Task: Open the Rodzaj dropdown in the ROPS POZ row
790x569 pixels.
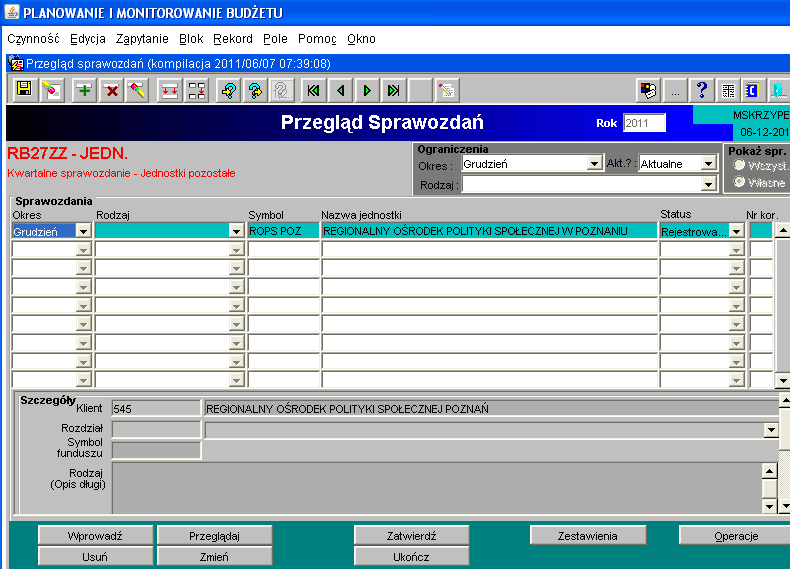Action: pos(236,231)
